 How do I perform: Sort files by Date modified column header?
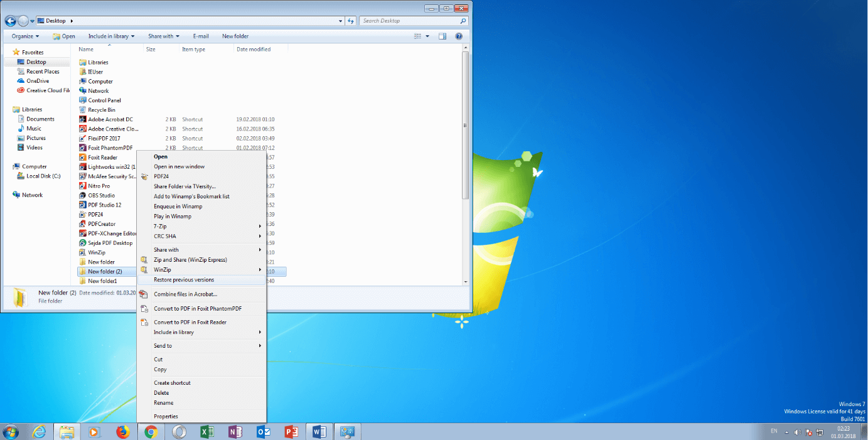(260, 49)
